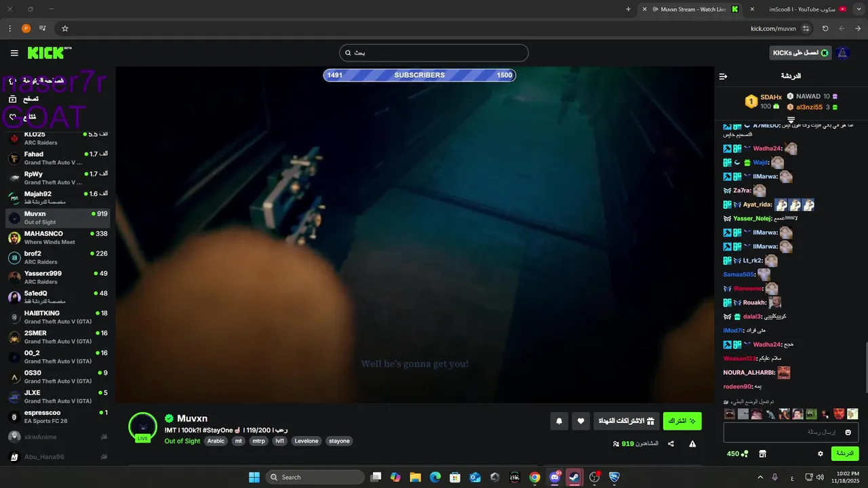The width and height of the screenshot is (868, 488).
Task: Open taskbar volume control
Action: [820, 477]
